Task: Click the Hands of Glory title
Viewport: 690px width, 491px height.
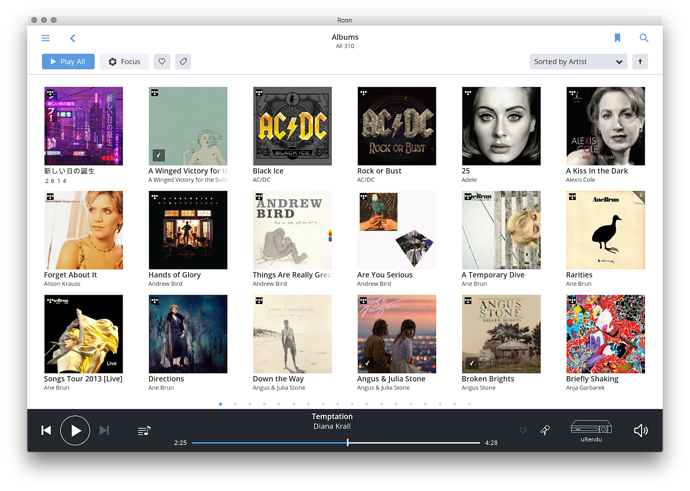Action: coord(174,275)
